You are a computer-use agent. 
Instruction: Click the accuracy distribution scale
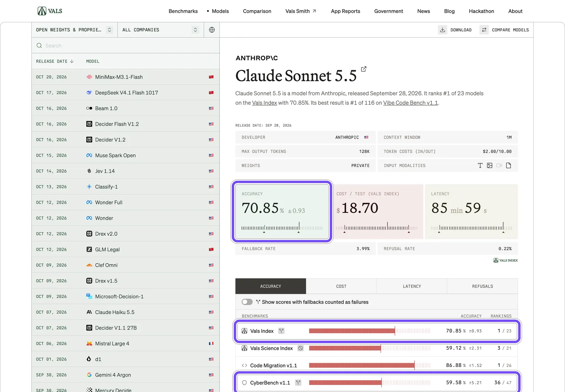282,228
